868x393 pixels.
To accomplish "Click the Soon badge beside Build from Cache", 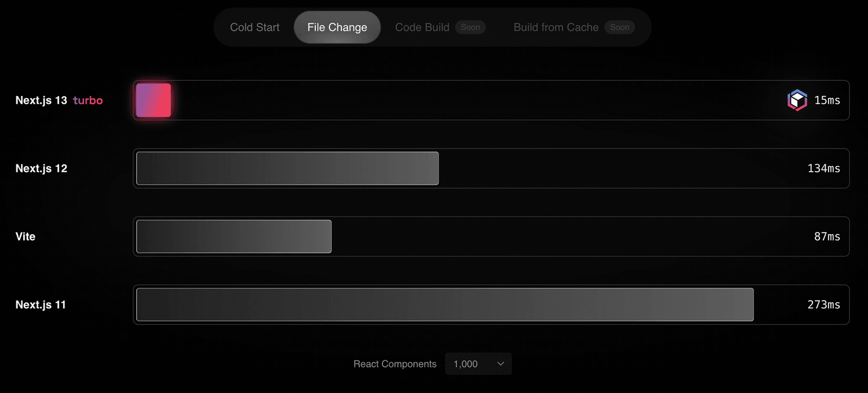I will point(619,27).
